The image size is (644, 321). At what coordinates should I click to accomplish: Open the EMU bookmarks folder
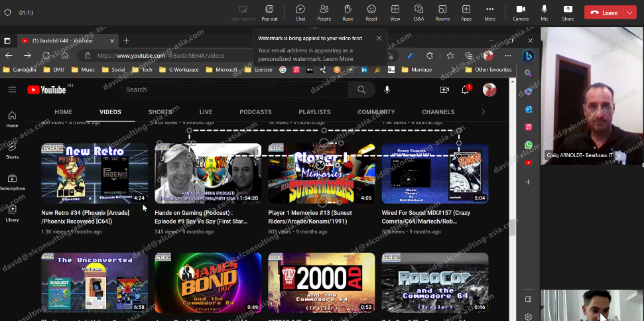coord(54,70)
